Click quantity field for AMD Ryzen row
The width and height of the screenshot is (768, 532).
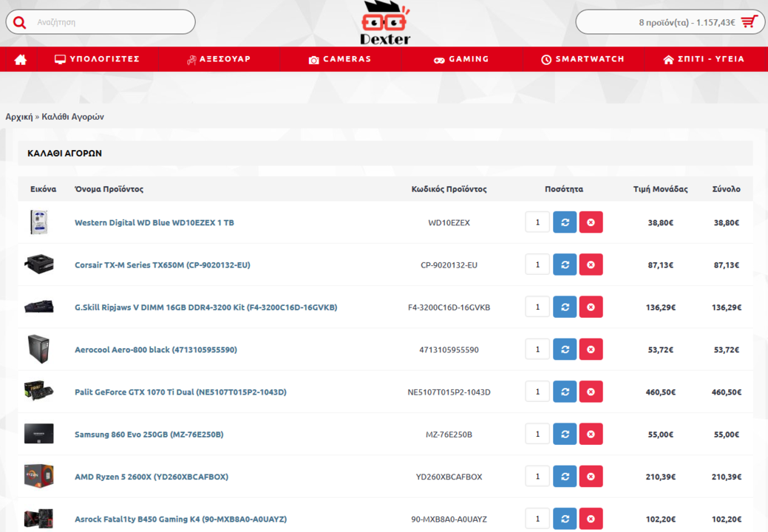tap(537, 476)
